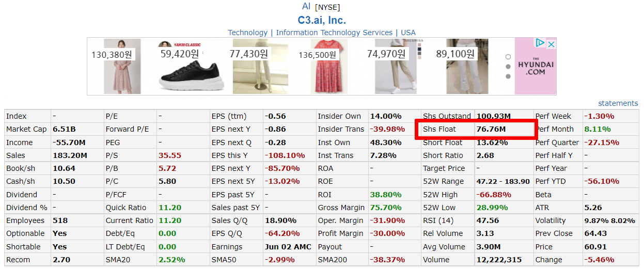This screenshot has height=270, width=644.
Task: Open the Technology sector link
Action: 248,33
